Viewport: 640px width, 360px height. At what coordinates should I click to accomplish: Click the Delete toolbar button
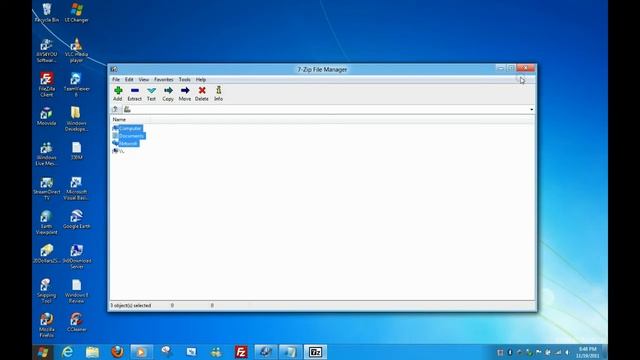(x=202, y=93)
